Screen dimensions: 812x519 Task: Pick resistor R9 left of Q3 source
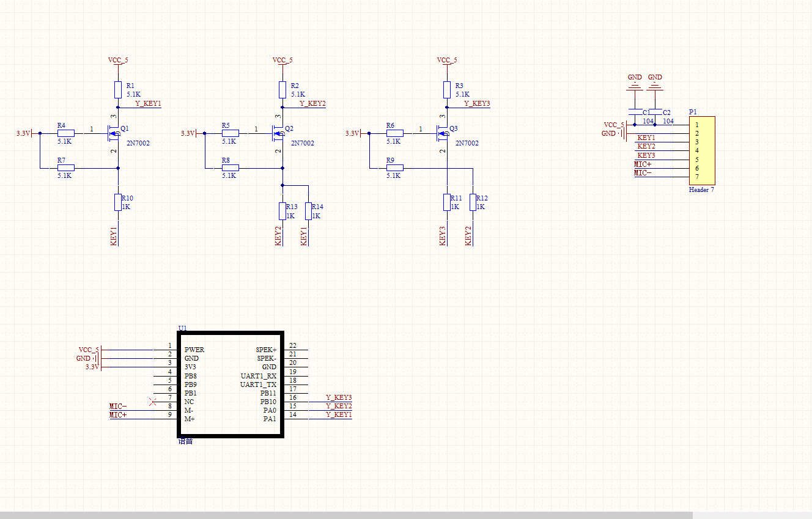coord(395,167)
